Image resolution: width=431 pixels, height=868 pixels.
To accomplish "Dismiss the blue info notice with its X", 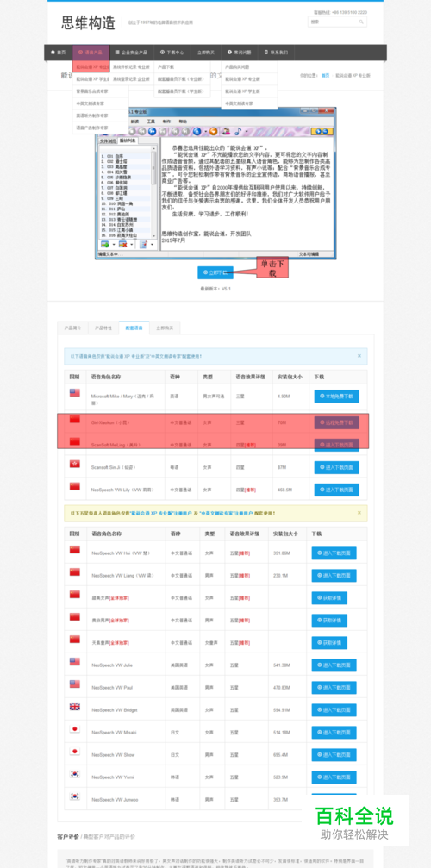I will pyautogui.click(x=359, y=356).
